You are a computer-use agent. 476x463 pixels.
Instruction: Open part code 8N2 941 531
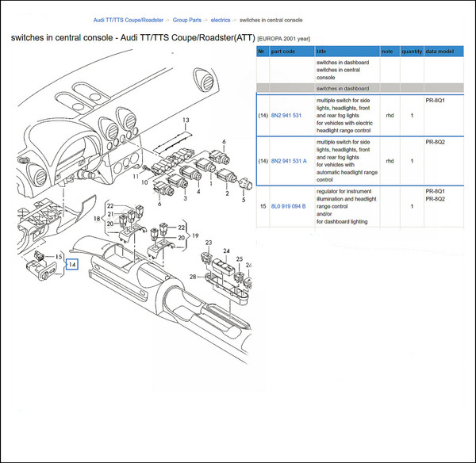click(286, 116)
